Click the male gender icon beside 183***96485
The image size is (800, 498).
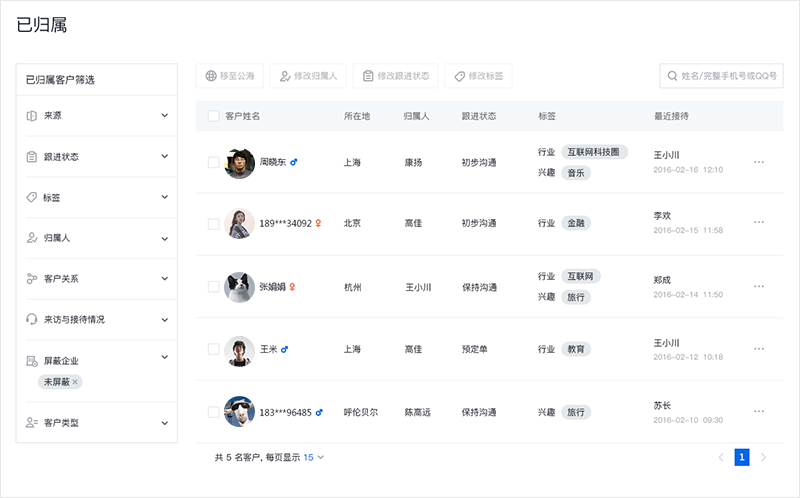pos(319,412)
